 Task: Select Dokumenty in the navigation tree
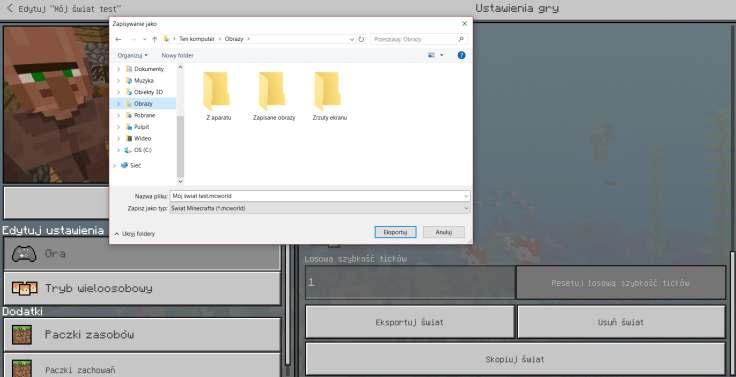(x=148, y=69)
